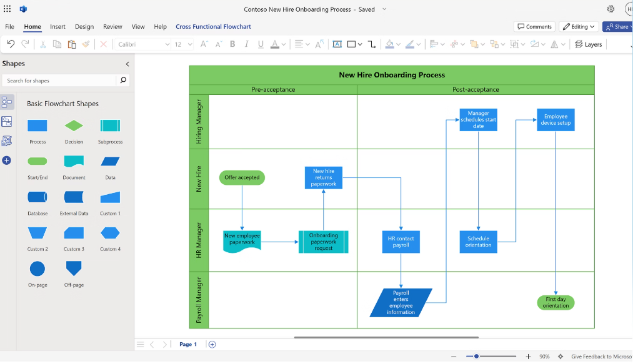Viewport: 633px width, 364px height.
Task: Toggle italic text formatting
Action: pos(247,44)
